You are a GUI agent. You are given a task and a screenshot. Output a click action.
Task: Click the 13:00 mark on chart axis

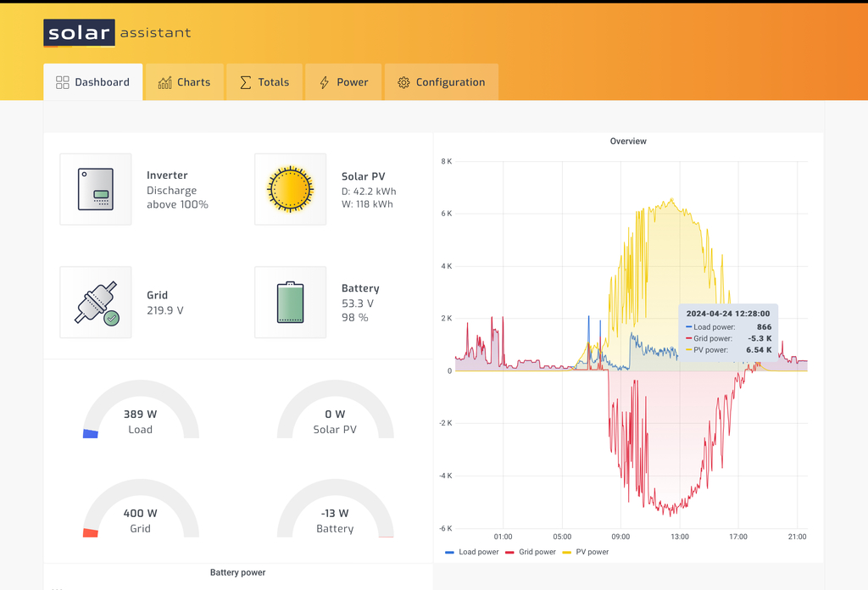coord(680,537)
